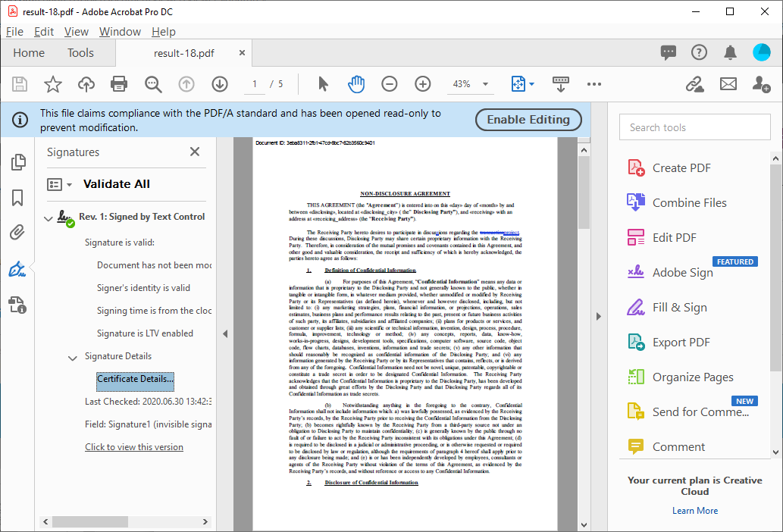This screenshot has height=532, width=783.
Task: Open the find text magnifier
Action: pyautogui.click(x=153, y=84)
